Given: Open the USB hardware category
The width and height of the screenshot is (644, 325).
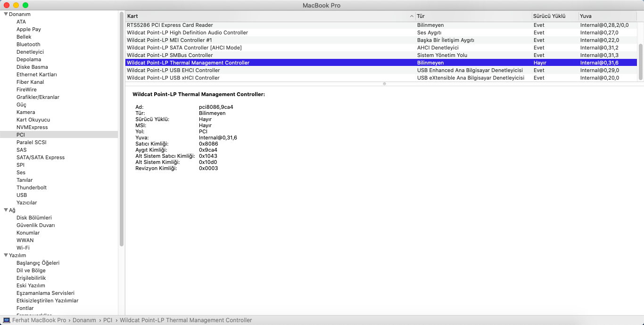Looking at the screenshot, I should click(x=22, y=195).
